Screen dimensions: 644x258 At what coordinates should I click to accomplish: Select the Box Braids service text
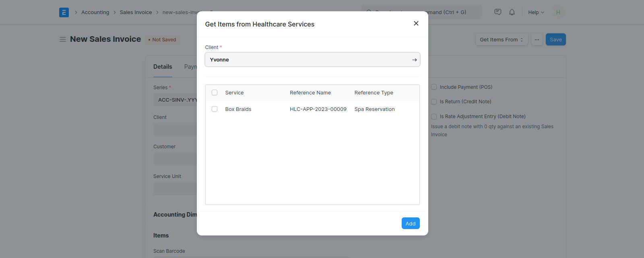coord(238,109)
